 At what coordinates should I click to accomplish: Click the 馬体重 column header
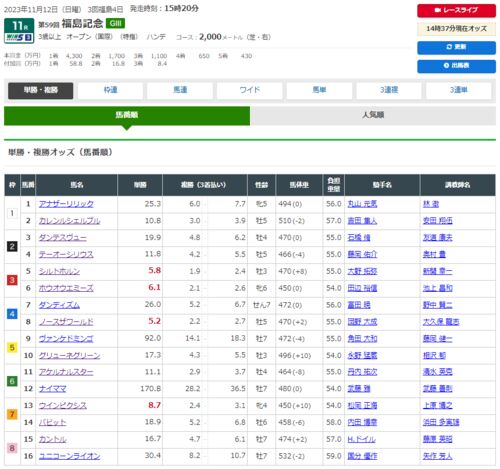coord(299,185)
